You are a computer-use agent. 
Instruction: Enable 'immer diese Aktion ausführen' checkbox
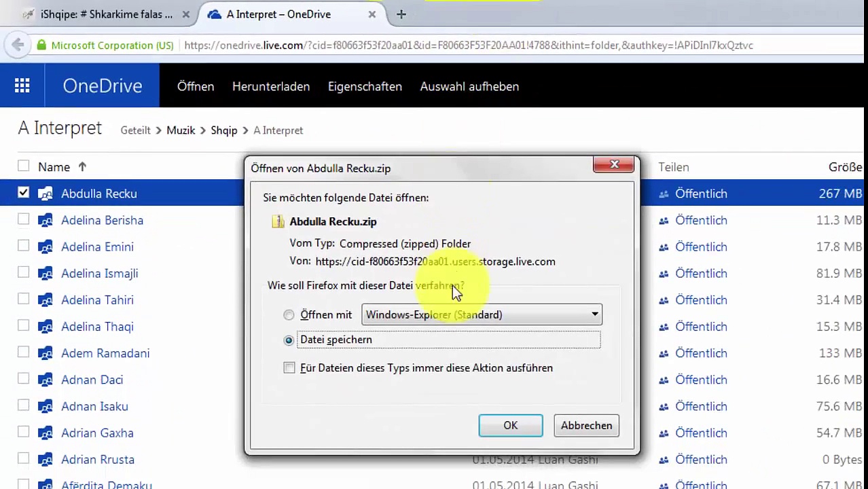(x=289, y=367)
